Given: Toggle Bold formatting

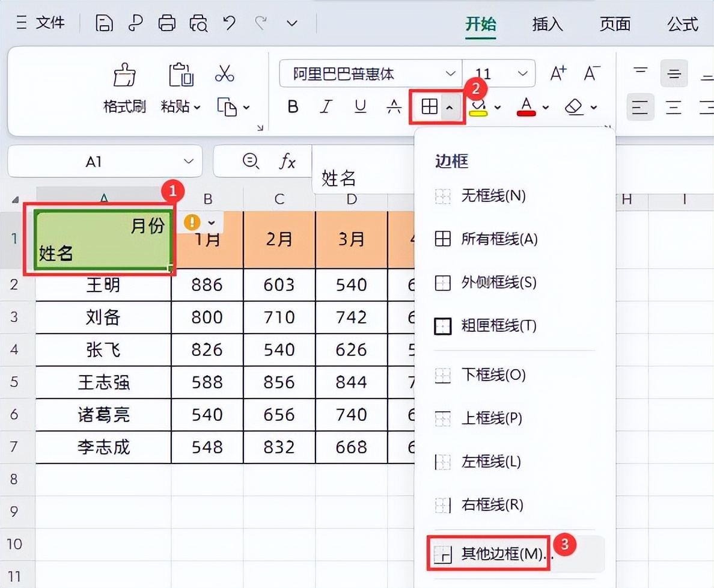Looking at the screenshot, I should pyautogui.click(x=293, y=107).
